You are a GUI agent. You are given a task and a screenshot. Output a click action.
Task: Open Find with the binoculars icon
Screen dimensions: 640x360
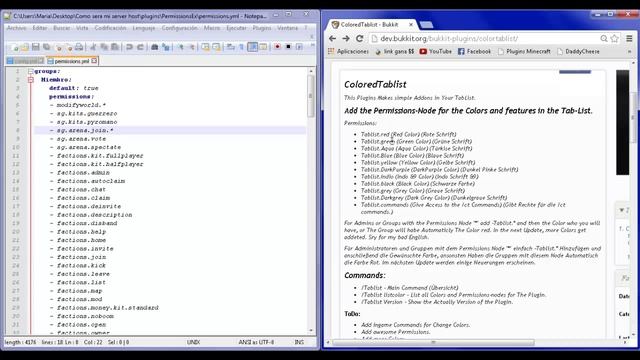coord(154,47)
